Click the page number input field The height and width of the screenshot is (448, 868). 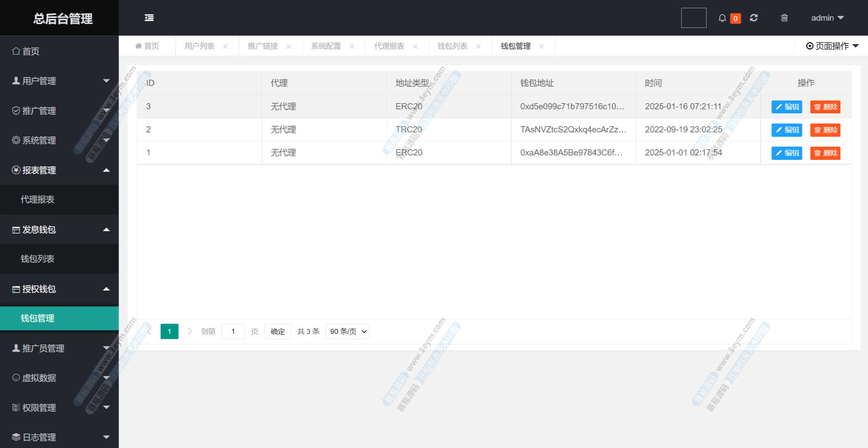(x=233, y=331)
